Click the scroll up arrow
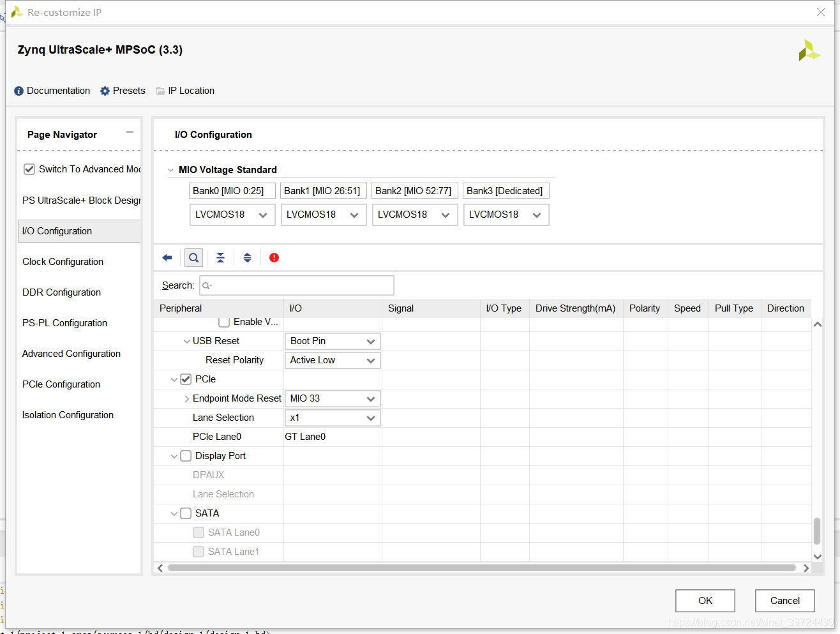This screenshot has height=634, width=840. (x=817, y=324)
